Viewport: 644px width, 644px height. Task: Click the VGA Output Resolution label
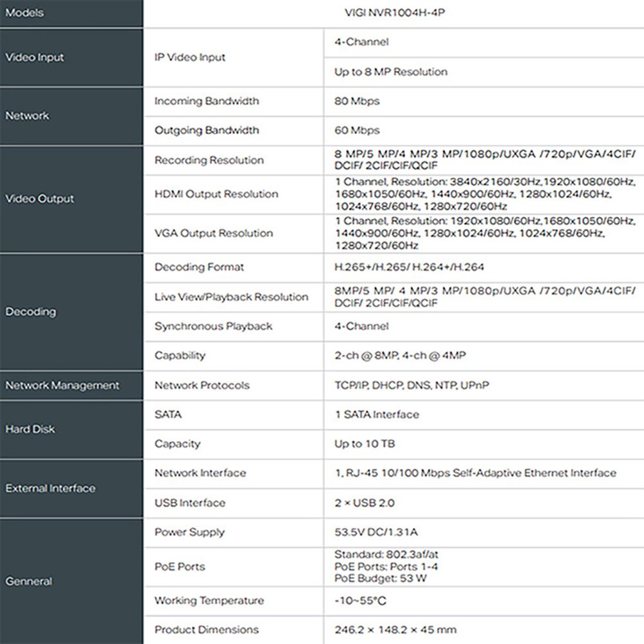pyautogui.click(x=213, y=233)
